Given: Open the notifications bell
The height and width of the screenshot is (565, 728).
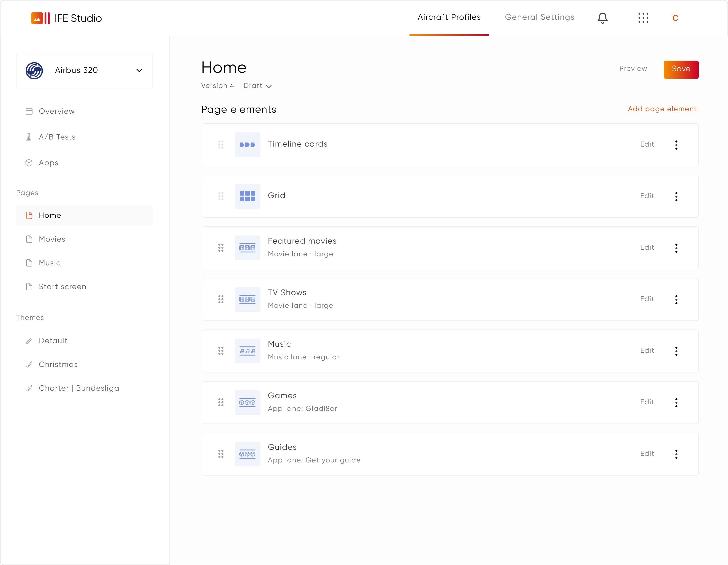Looking at the screenshot, I should click(602, 18).
